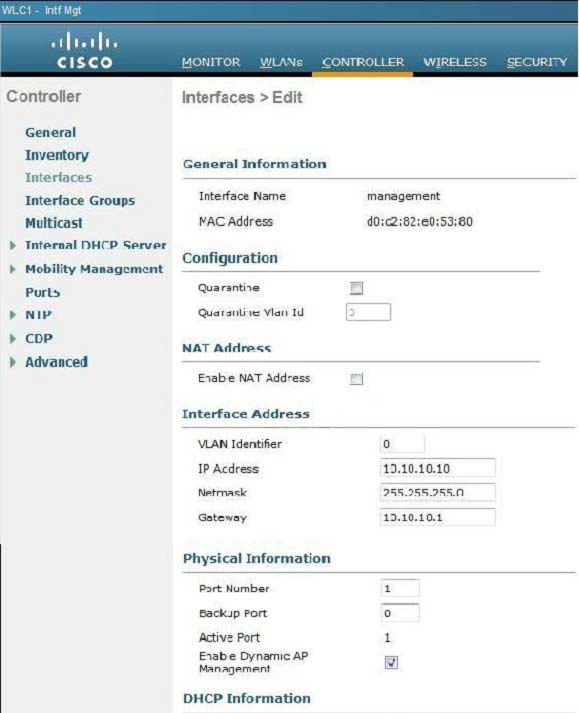The image size is (579, 713).
Task: Switch to the WLANs tab
Action: click(281, 62)
